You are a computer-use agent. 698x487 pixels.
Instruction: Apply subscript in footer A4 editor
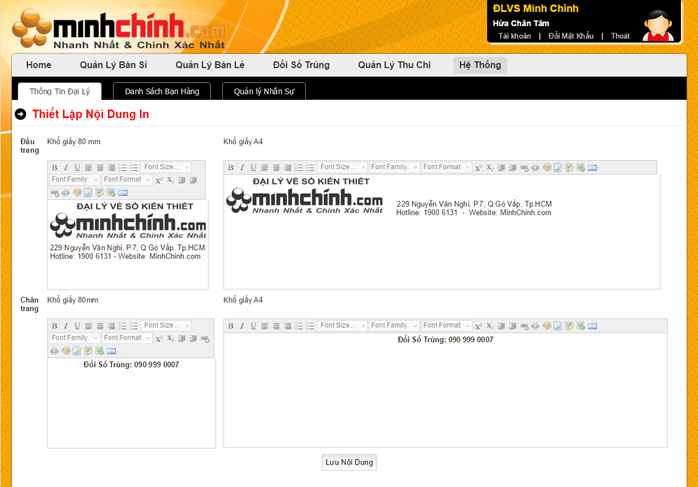(x=490, y=325)
